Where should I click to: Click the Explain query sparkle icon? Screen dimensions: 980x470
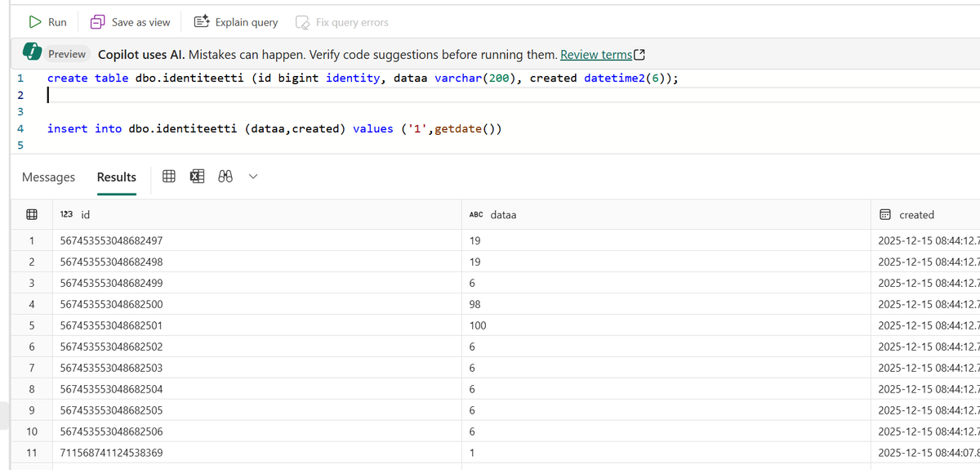coord(202,22)
